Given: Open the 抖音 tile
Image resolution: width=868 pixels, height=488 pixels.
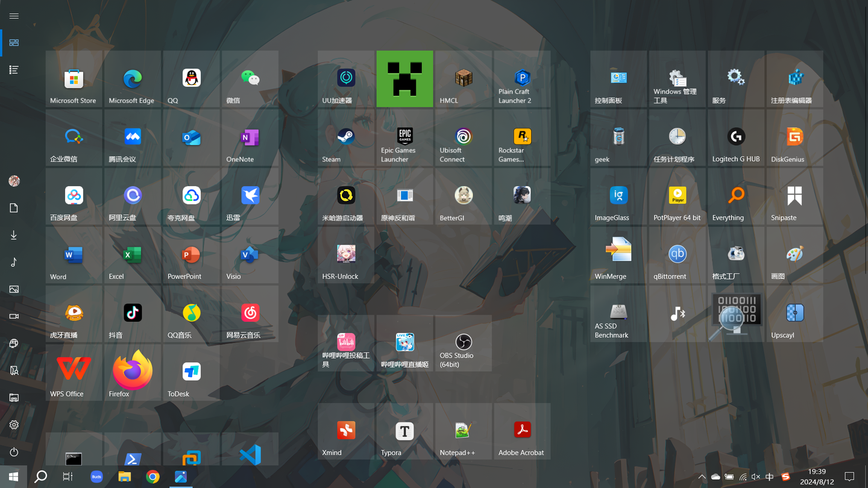Looking at the screenshot, I should click(x=132, y=314).
